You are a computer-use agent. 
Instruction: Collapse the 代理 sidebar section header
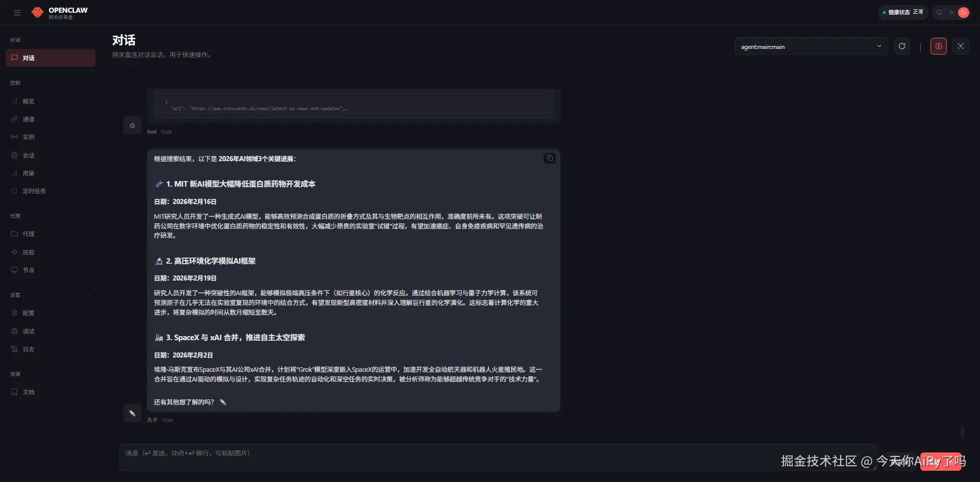pyautogui.click(x=51, y=216)
